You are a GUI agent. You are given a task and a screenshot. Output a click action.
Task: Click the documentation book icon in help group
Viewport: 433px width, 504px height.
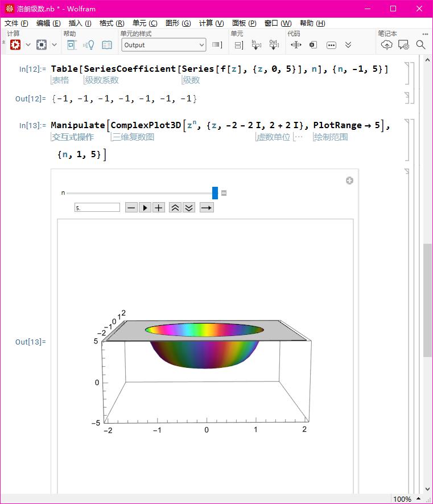click(x=107, y=44)
